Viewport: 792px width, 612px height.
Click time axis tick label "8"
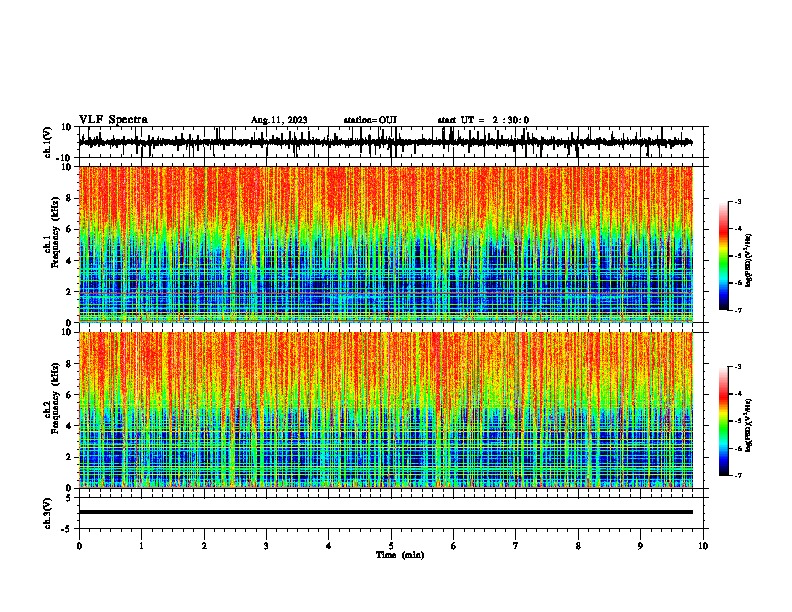point(578,546)
